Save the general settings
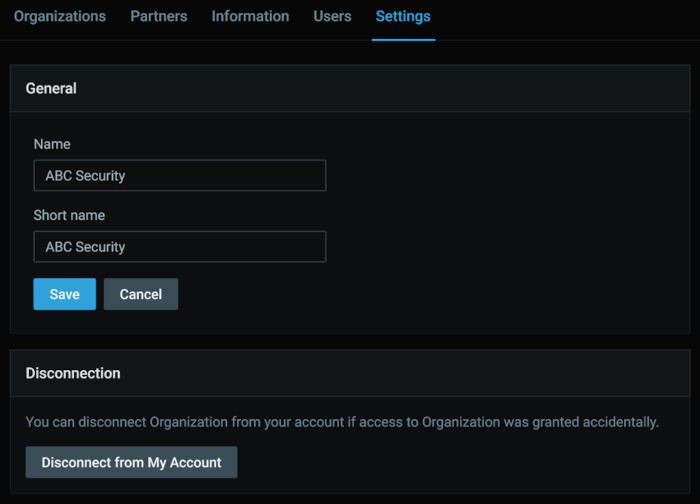This screenshot has width=700, height=504. pyautogui.click(x=65, y=294)
